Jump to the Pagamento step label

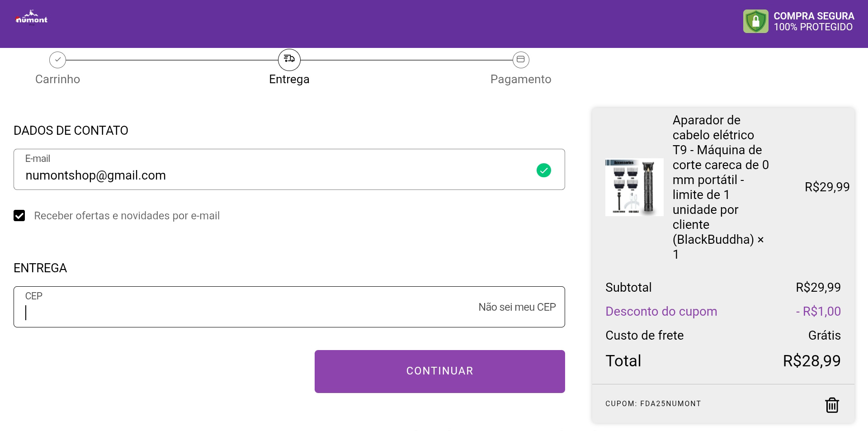(521, 79)
